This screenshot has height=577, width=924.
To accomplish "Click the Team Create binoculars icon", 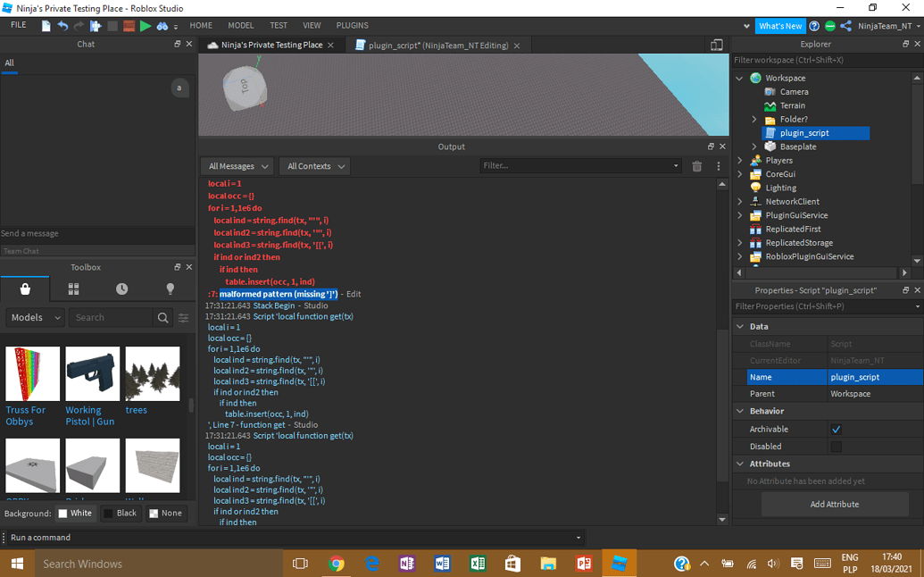I will (x=162, y=26).
